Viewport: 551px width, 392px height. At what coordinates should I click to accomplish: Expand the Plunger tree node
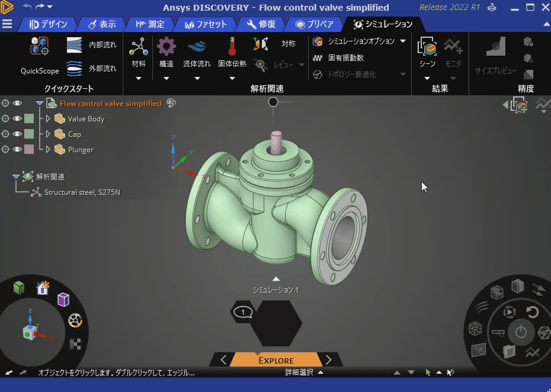48,149
